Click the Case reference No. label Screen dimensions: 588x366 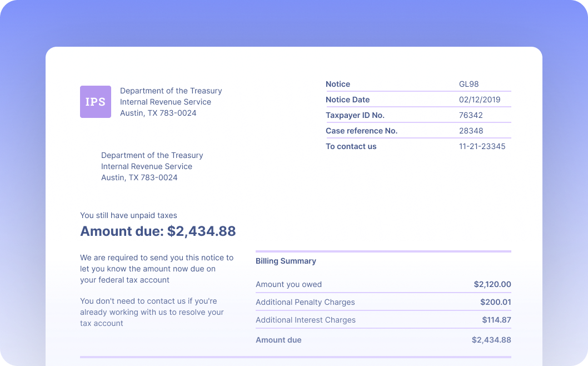click(x=361, y=131)
